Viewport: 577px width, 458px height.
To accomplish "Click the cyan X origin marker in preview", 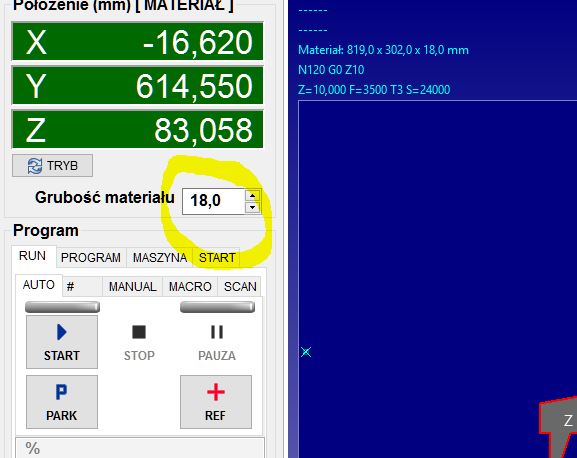I will tap(306, 352).
